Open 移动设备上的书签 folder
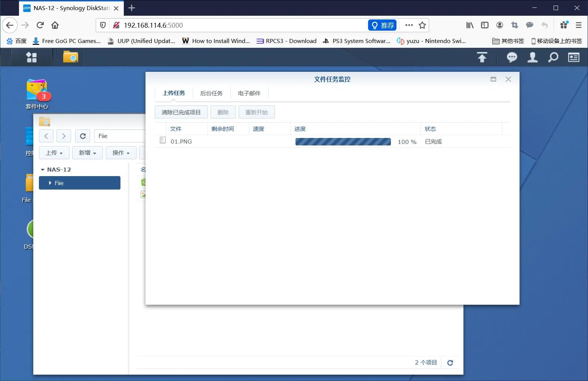The image size is (588, 381). 557,41
